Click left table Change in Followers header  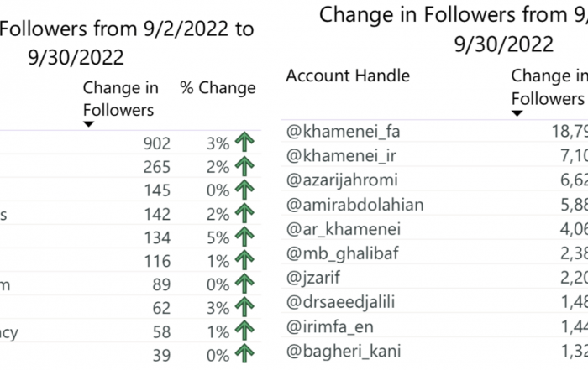tap(120, 99)
